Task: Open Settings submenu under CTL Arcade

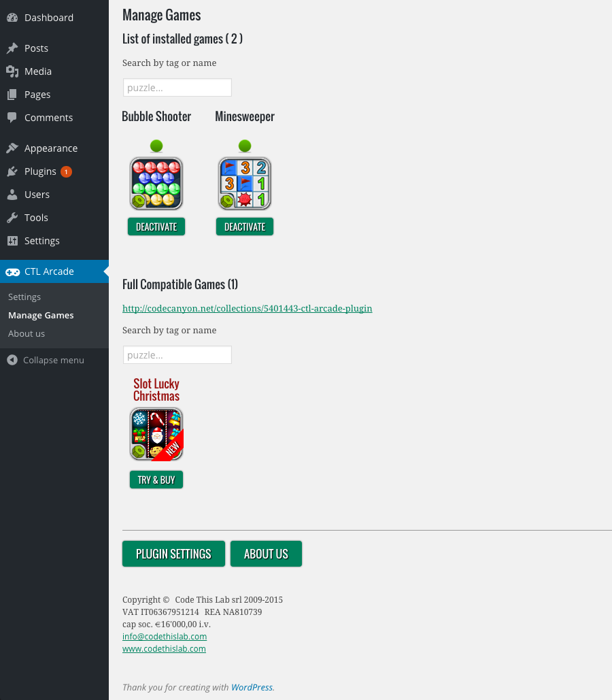Action: (x=24, y=297)
